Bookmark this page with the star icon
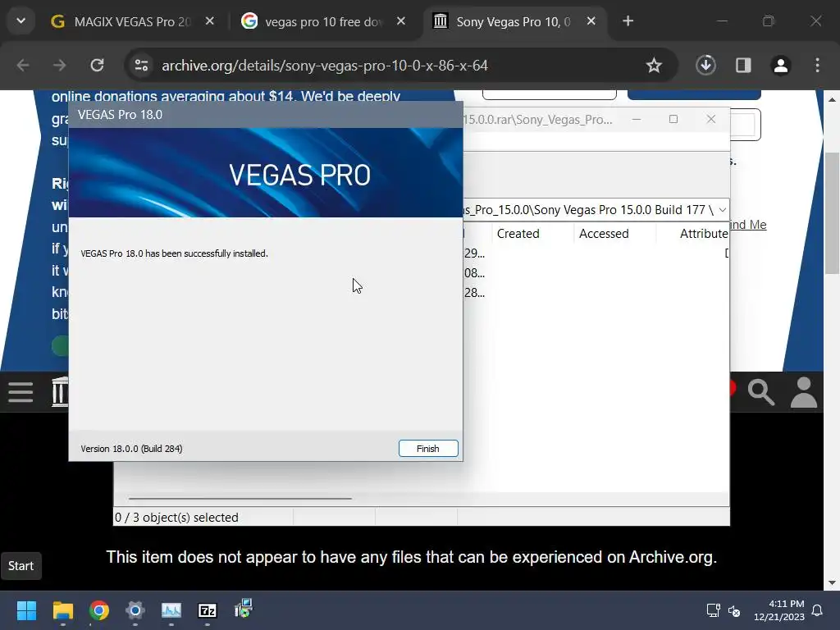The width and height of the screenshot is (840, 630). pyautogui.click(x=654, y=66)
